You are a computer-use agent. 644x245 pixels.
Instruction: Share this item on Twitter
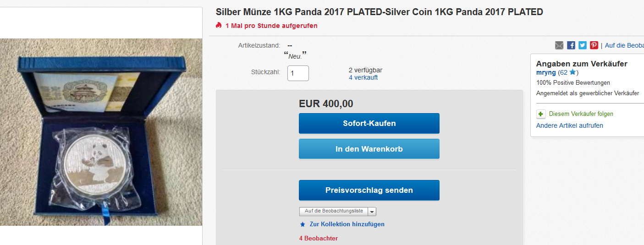583,45
